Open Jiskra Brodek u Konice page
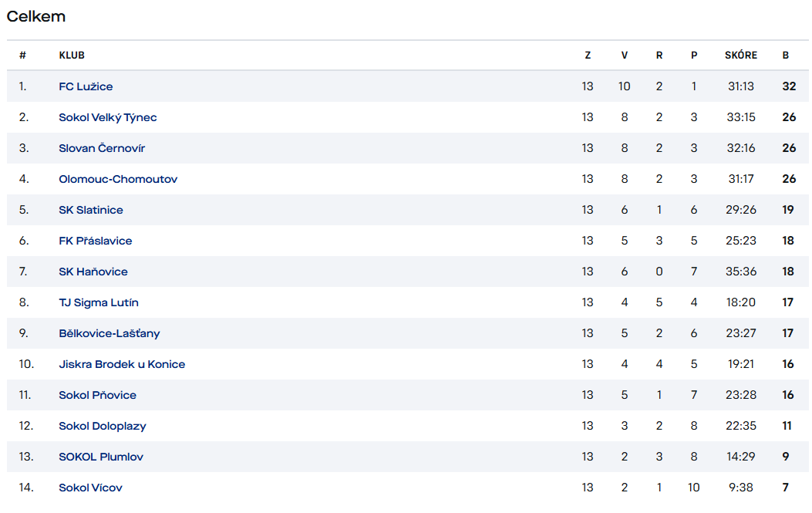Viewport: 812px width, 513px height. (x=122, y=364)
